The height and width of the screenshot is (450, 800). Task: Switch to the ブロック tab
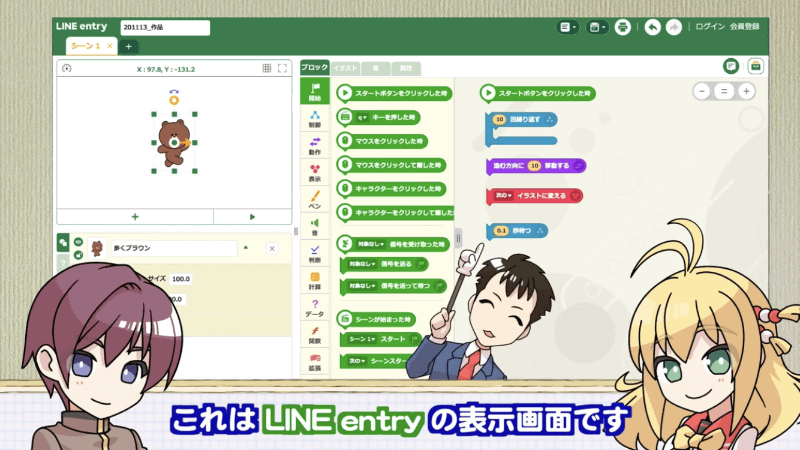[x=314, y=67]
